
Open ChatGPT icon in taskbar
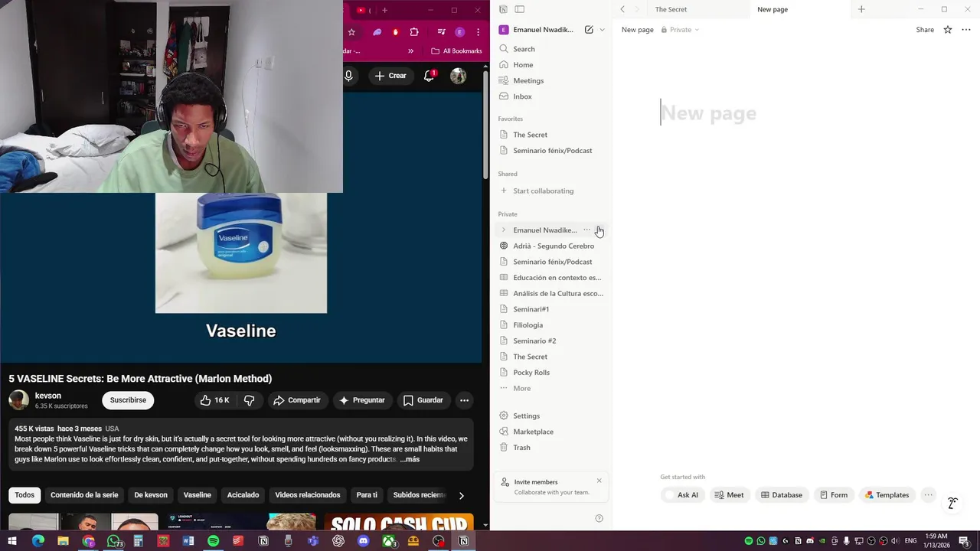(x=338, y=541)
